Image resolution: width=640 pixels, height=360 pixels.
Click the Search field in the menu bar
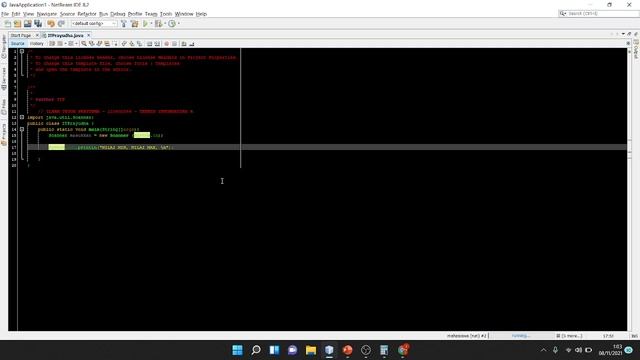pos(598,13)
